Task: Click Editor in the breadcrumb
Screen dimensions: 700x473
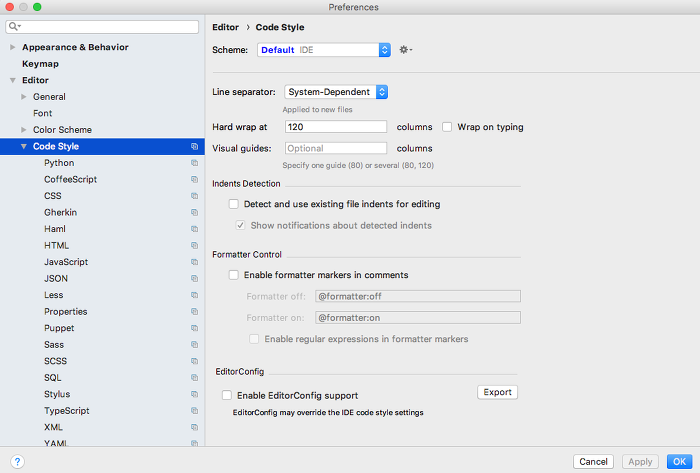Action: tap(225, 27)
